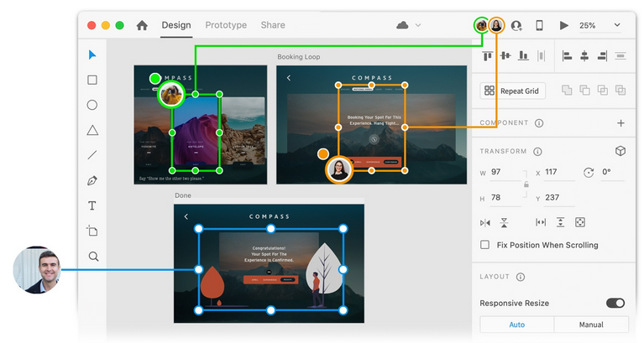Switch to the Design tab
The image size is (644, 343).
pyautogui.click(x=176, y=25)
